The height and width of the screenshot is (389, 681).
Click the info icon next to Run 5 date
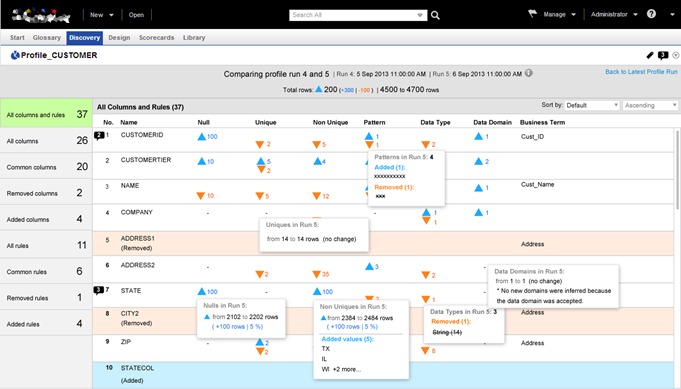529,73
